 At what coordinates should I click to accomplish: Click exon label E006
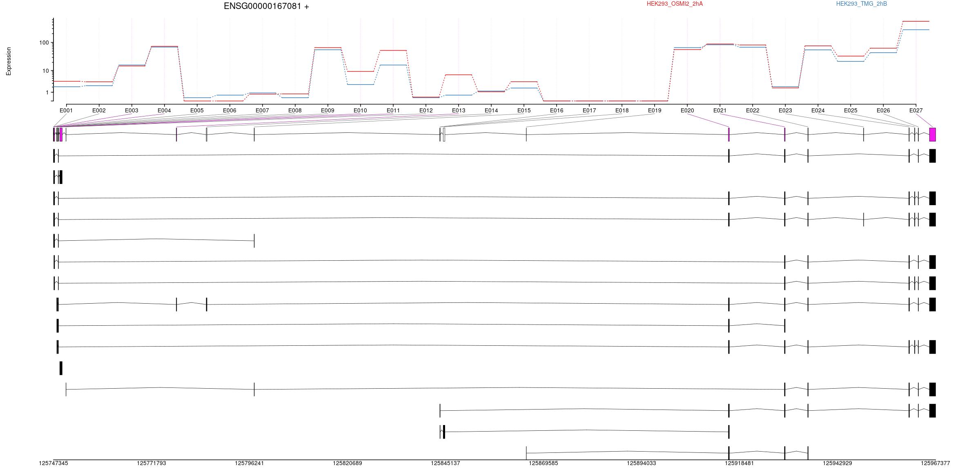coord(229,110)
